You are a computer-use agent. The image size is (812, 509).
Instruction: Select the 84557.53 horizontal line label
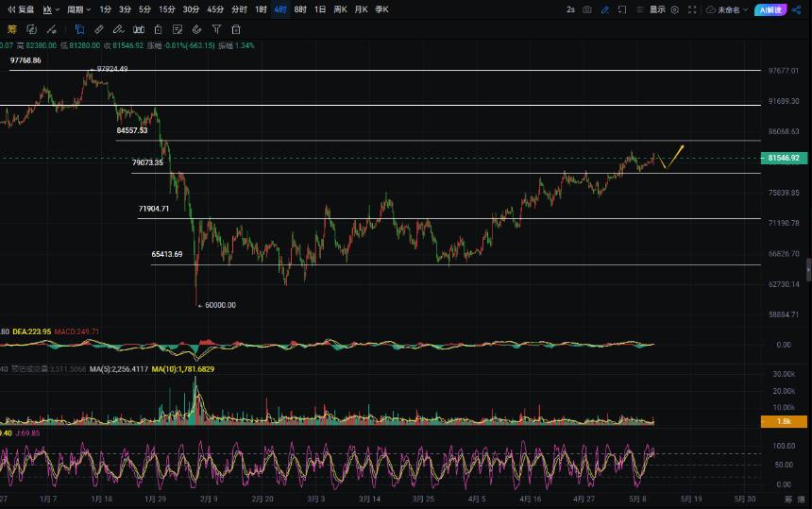tap(132, 130)
